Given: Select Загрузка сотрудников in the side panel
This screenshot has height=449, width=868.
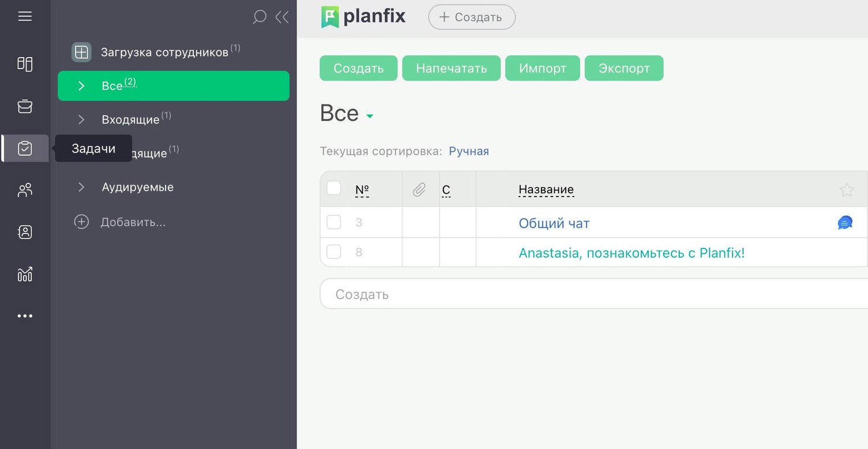Looking at the screenshot, I should coord(164,52).
